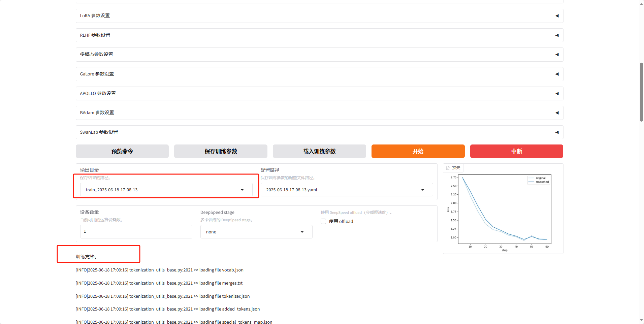Image resolution: width=644 pixels, height=324 pixels.
Task: Click the log line loading file merges.txt
Action: [x=159, y=283]
